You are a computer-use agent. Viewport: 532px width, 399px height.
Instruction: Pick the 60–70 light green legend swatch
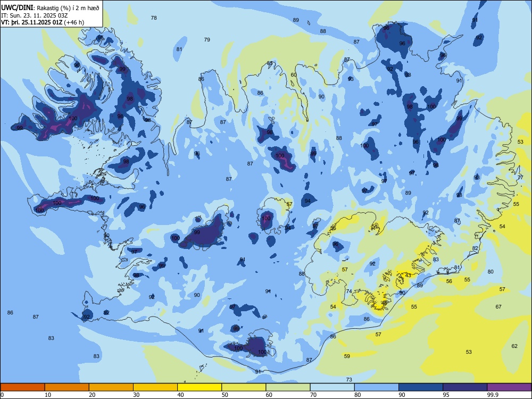pos(288,387)
